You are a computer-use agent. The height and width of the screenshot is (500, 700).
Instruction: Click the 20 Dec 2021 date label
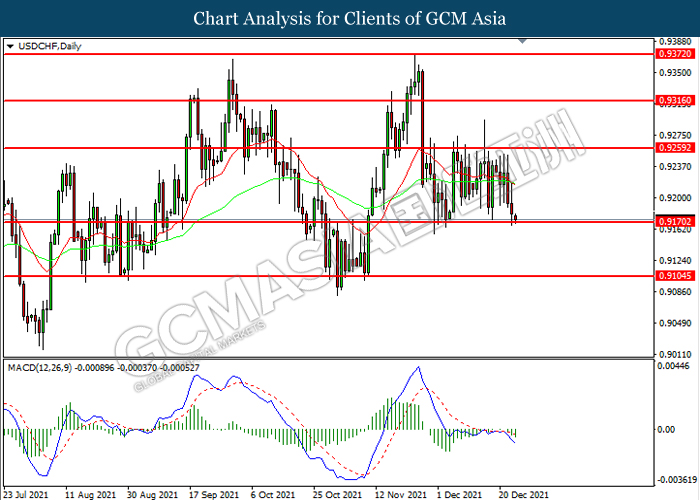click(x=524, y=495)
